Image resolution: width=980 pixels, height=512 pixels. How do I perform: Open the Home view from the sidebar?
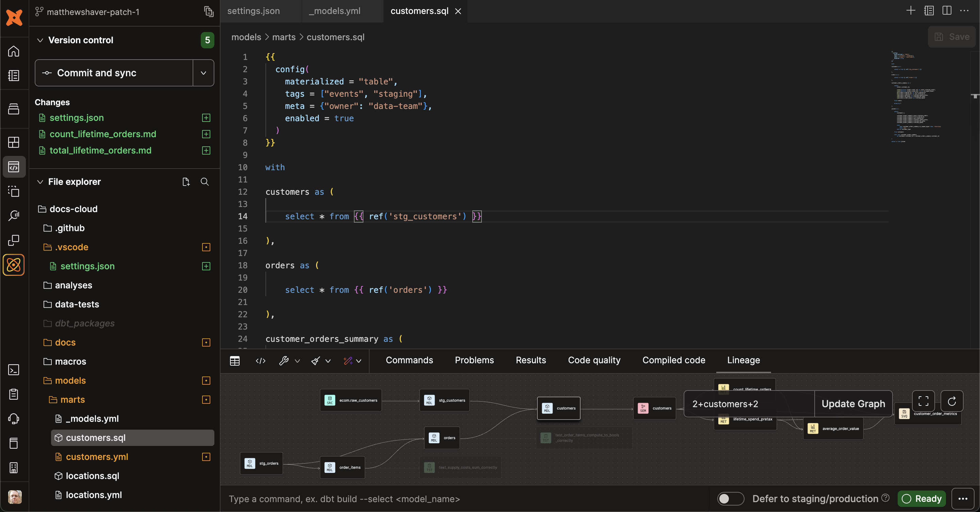14,51
